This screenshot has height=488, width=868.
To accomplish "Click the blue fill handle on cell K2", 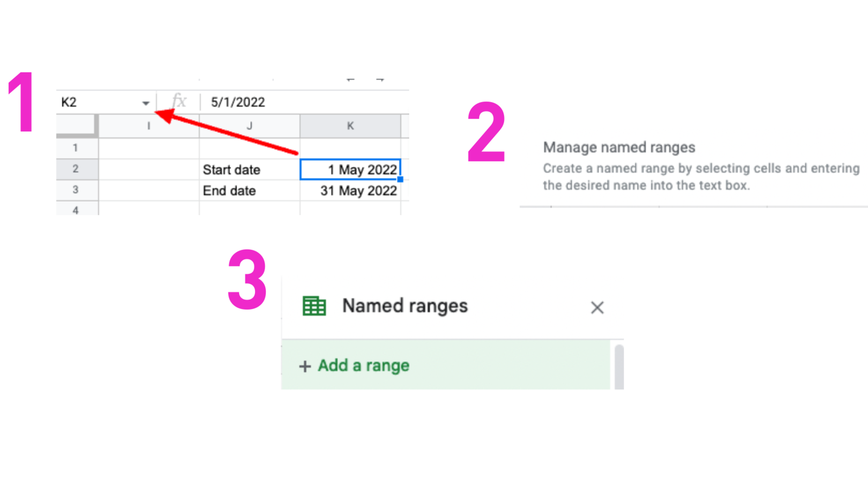I will 400,178.
